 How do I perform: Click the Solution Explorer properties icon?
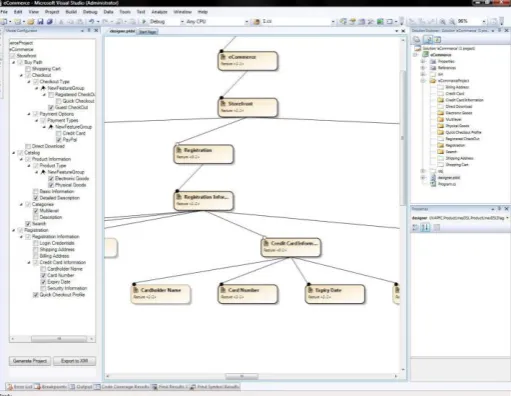pos(417,40)
